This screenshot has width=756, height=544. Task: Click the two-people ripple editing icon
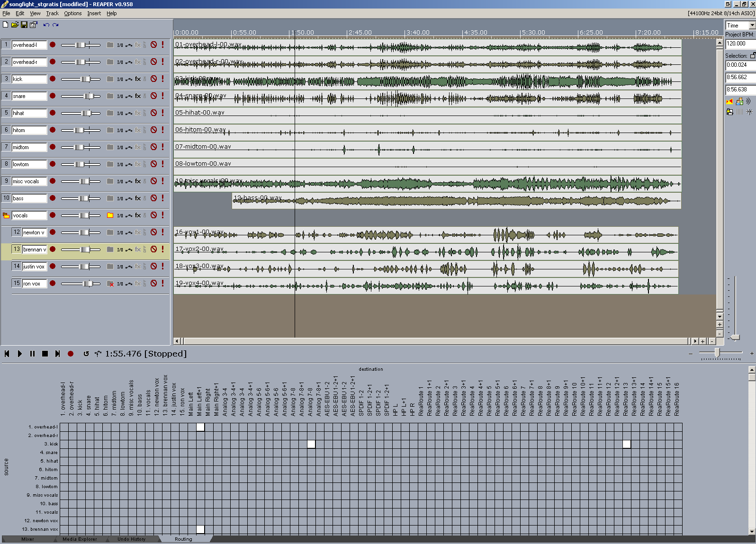click(x=739, y=101)
